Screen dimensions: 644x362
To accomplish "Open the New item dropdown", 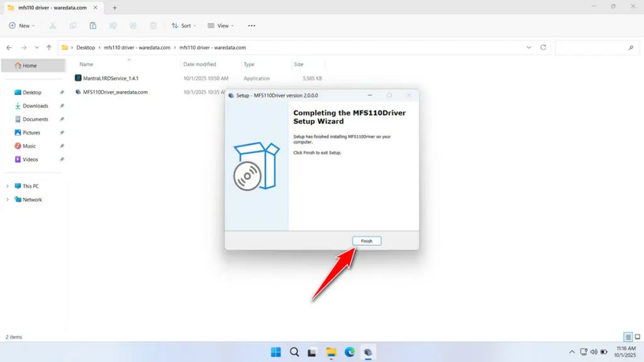I will 22,26.
